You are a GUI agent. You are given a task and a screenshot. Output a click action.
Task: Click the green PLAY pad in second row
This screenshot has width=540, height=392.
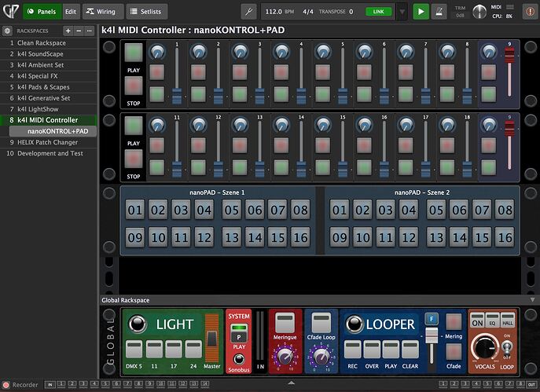point(134,125)
